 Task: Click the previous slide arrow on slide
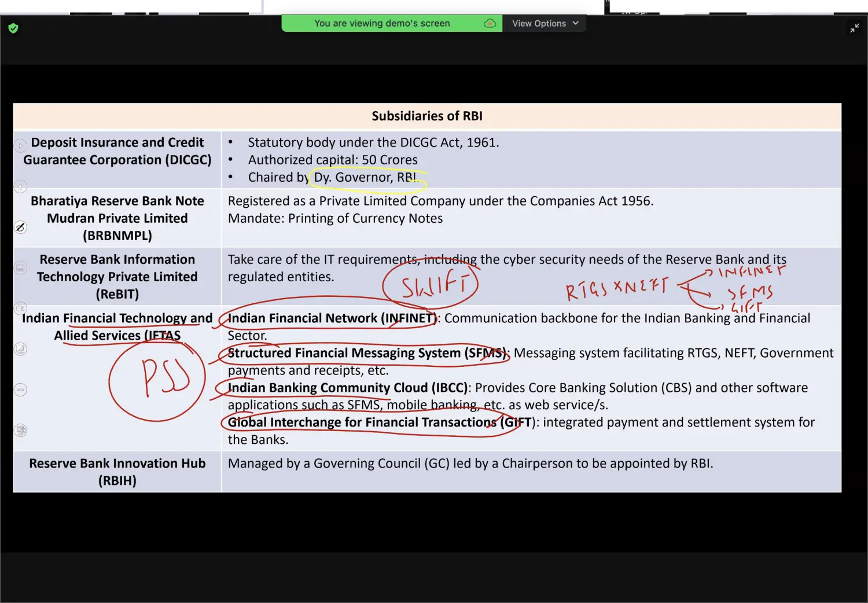tap(20, 186)
